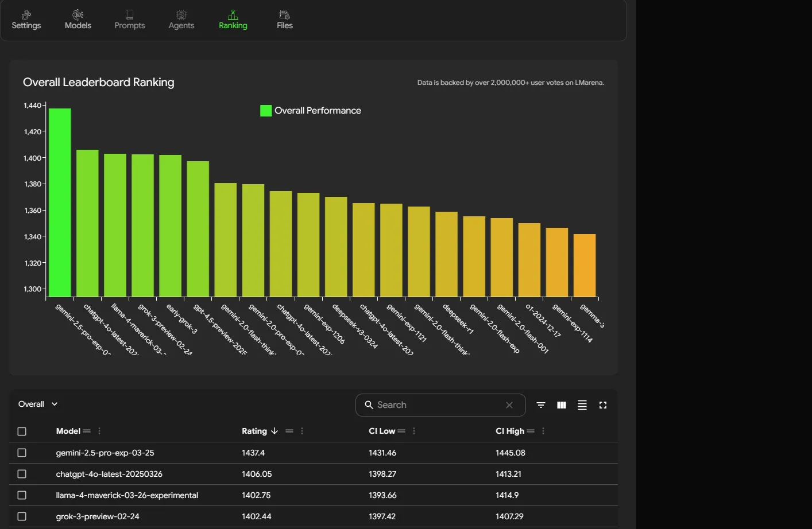Check the select-all rows checkbox

(22, 431)
